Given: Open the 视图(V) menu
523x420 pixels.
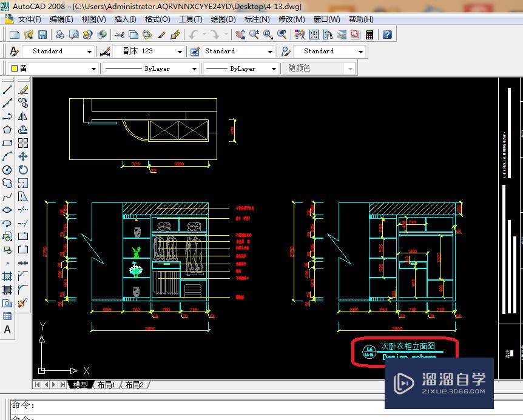Looking at the screenshot, I should pyautogui.click(x=93, y=19).
